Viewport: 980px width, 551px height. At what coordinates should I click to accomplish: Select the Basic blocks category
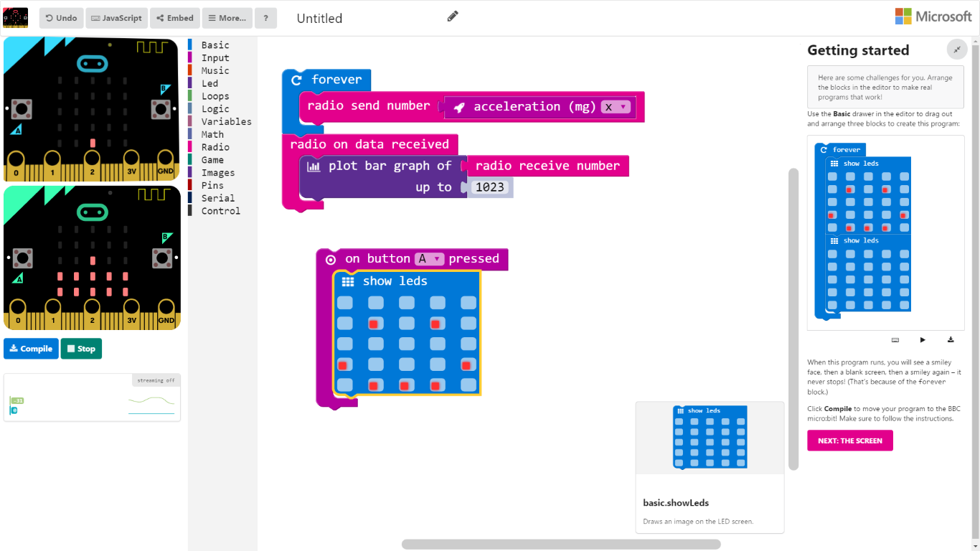pos(215,45)
